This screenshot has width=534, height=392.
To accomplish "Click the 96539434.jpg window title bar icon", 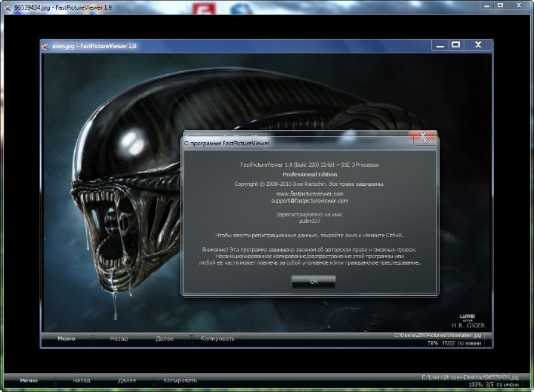I will click(7, 7).
